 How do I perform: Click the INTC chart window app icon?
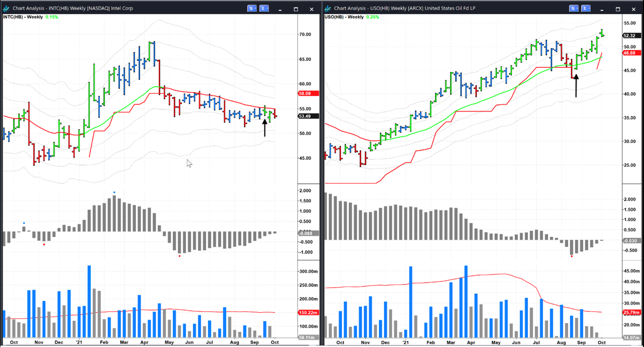click(x=6, y=8)
